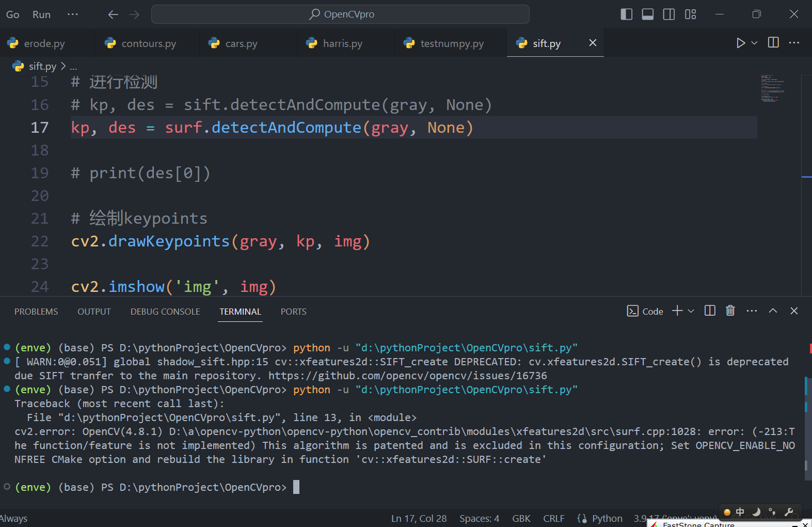This screenshot has width=812, height=527.
Task: Toggle the primary side bar layout icon
Action: 626,14
